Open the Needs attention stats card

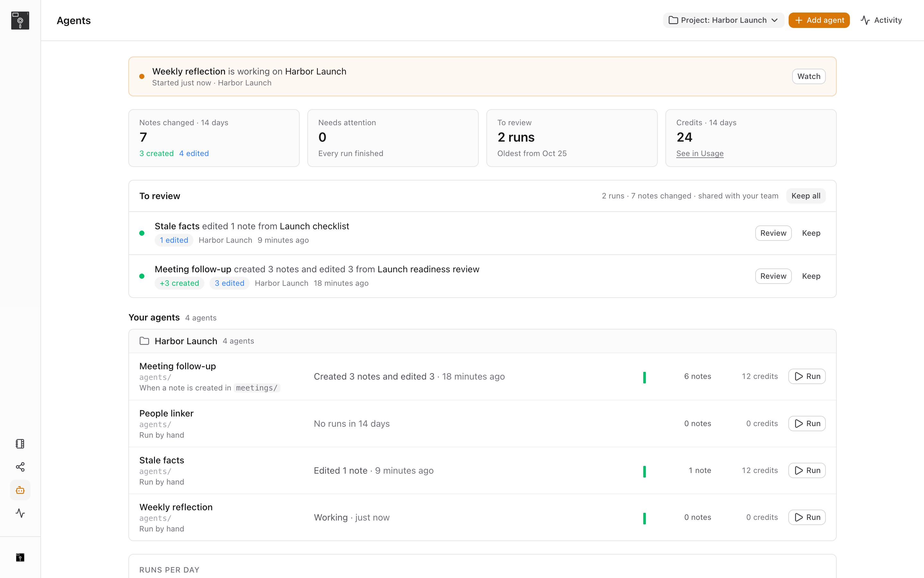coord(393,138)
